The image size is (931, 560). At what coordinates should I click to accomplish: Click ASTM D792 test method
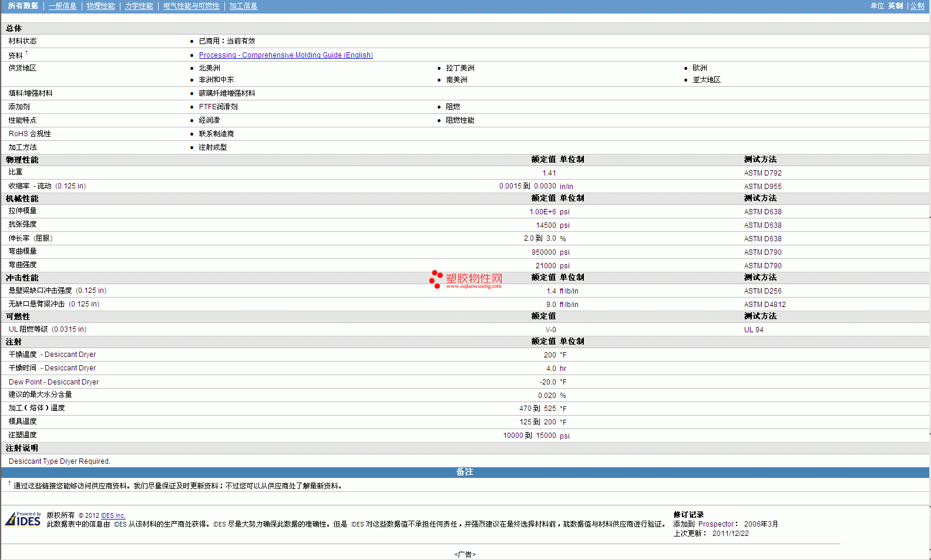(762, 173)
